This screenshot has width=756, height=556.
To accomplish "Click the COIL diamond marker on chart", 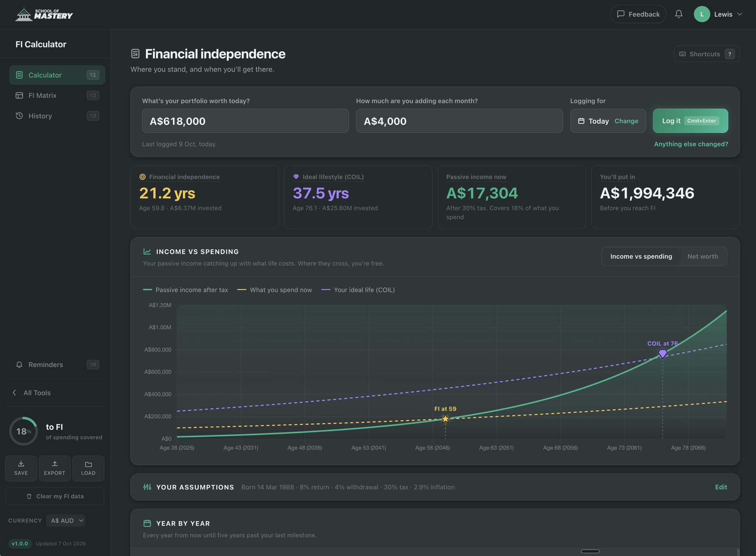I will (662, 354).
